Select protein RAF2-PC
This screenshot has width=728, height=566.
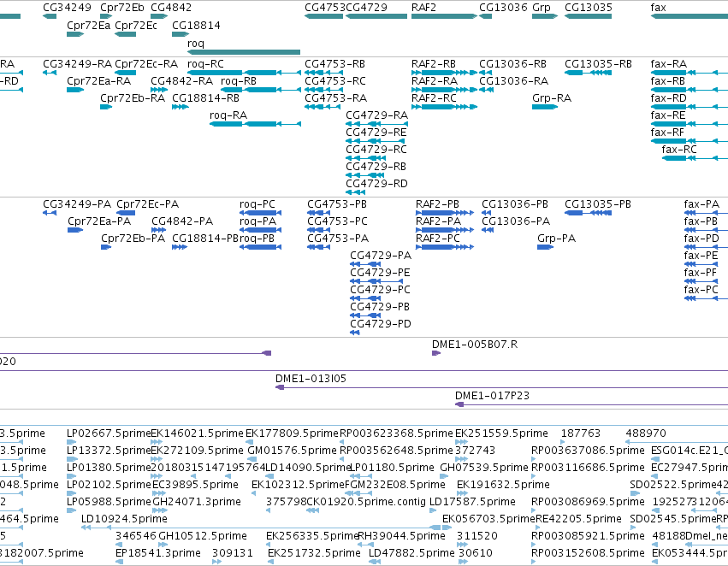(x=444, y=247)
